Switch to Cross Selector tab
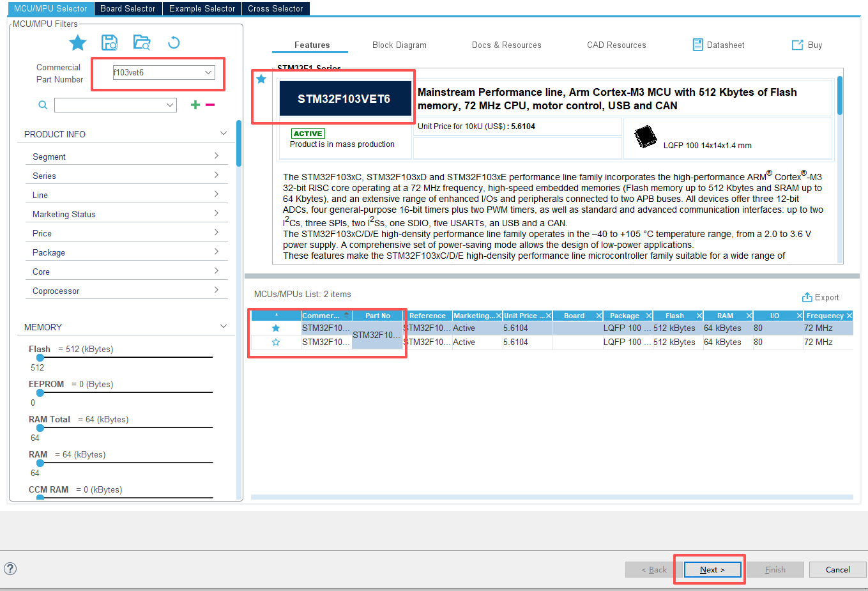This screenshot has width=868, height=591. pyautogui.click(x=275, y=8)
